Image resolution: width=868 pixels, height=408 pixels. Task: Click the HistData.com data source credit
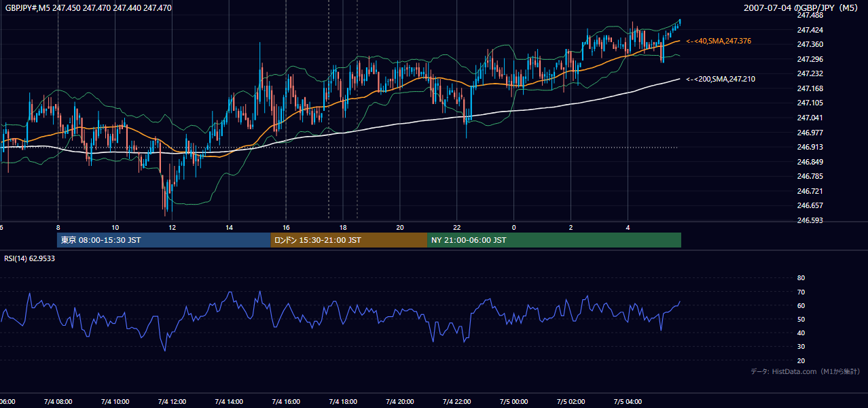[806, 371]
